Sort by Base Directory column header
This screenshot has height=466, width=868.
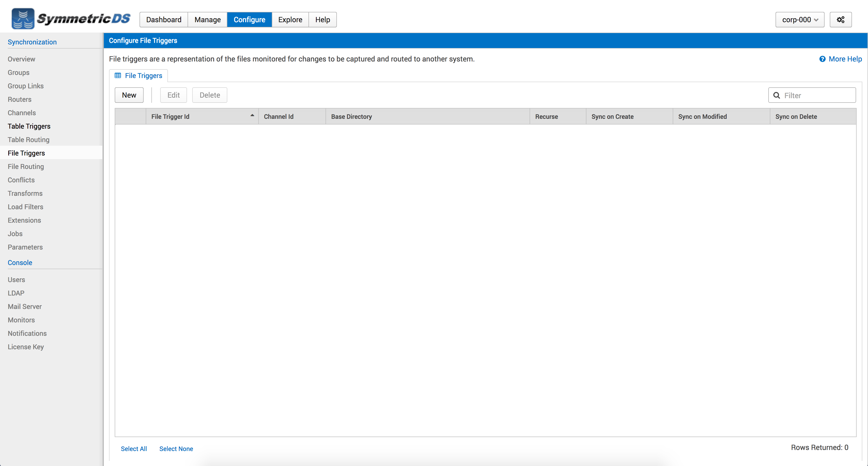(x=351, y=116)
